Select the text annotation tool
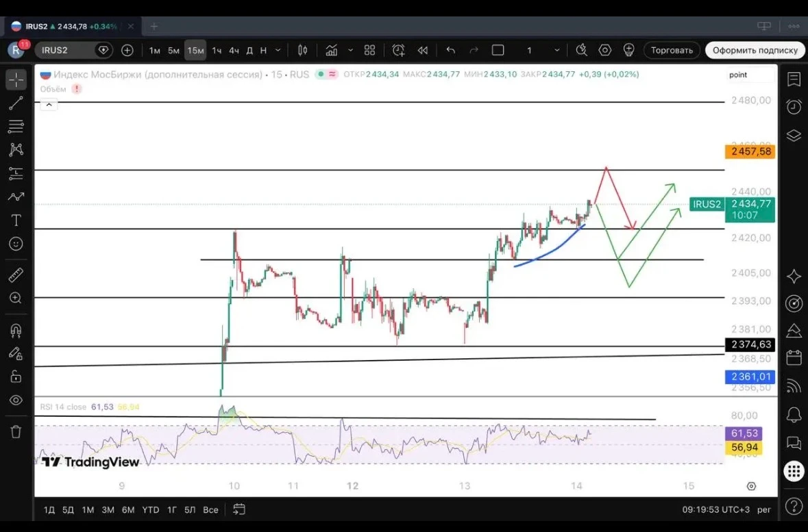 click(16, 220)
